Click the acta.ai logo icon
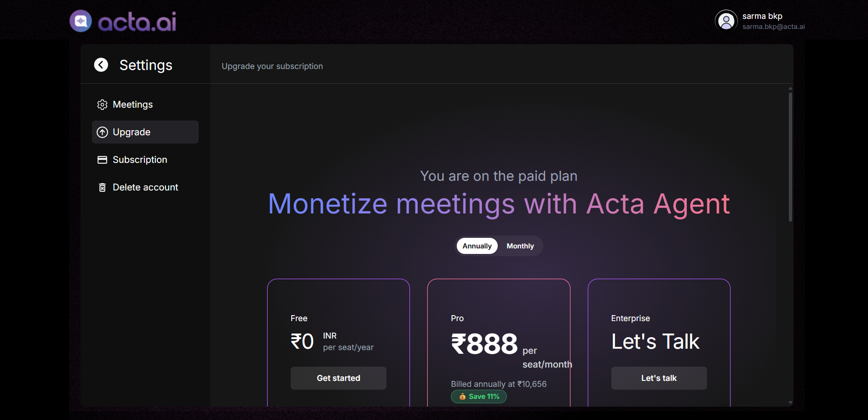The height and width of the screenshot is (420, 868). 80,21
